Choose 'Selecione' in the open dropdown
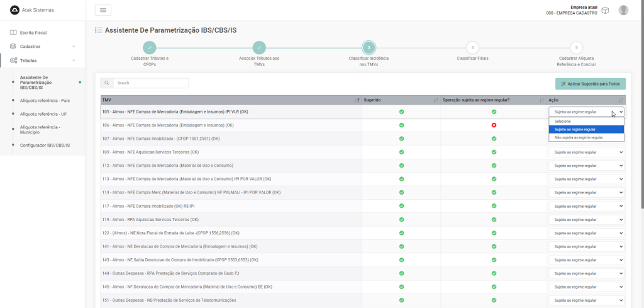 coord(563,121)
